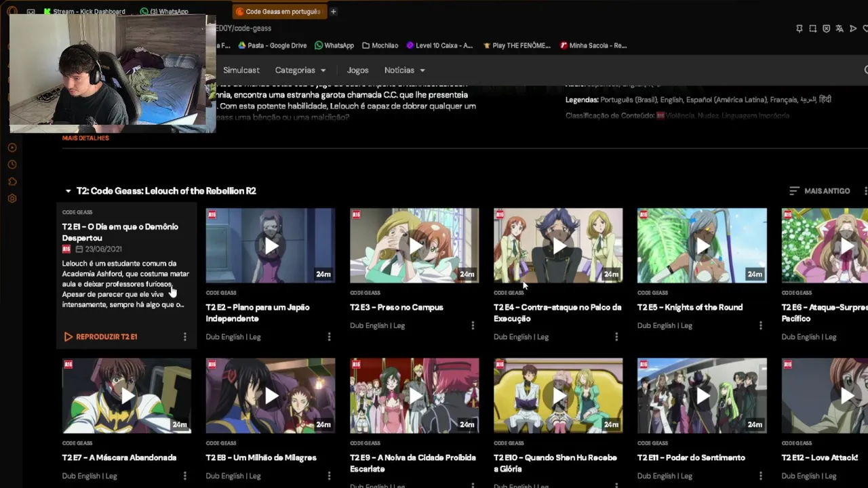Open T2 E9 A Noiva da Cidade Proibida title
This screenshot has height=488, width=868.
(413, 464)
